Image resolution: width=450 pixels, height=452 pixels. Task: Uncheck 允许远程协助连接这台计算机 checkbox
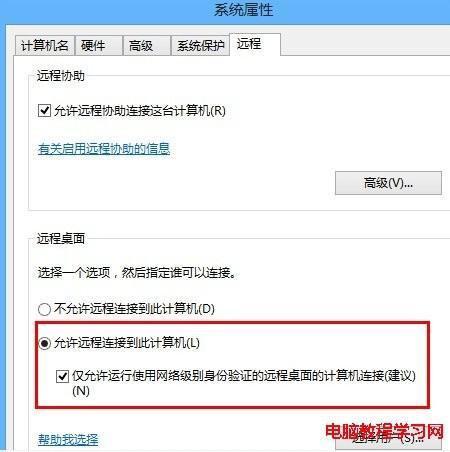point(44,111)
